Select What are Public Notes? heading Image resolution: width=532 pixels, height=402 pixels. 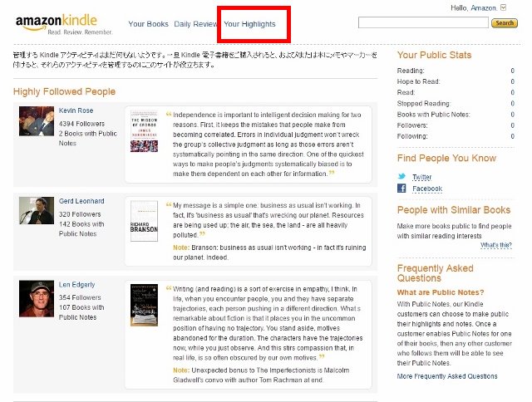tap(441, 292)
